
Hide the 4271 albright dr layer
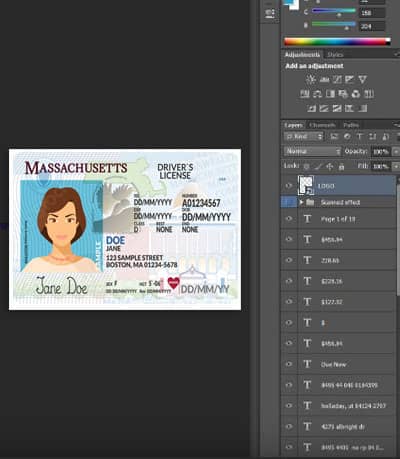coord(289,426)
